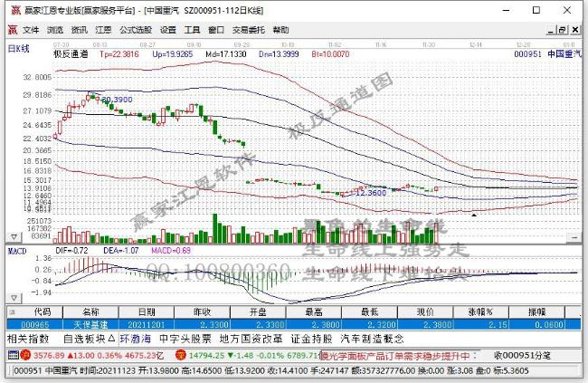This screenshot has width=588, height=383.
Task: Click the red index icon beside 14794.25
Action: [181, 355]
